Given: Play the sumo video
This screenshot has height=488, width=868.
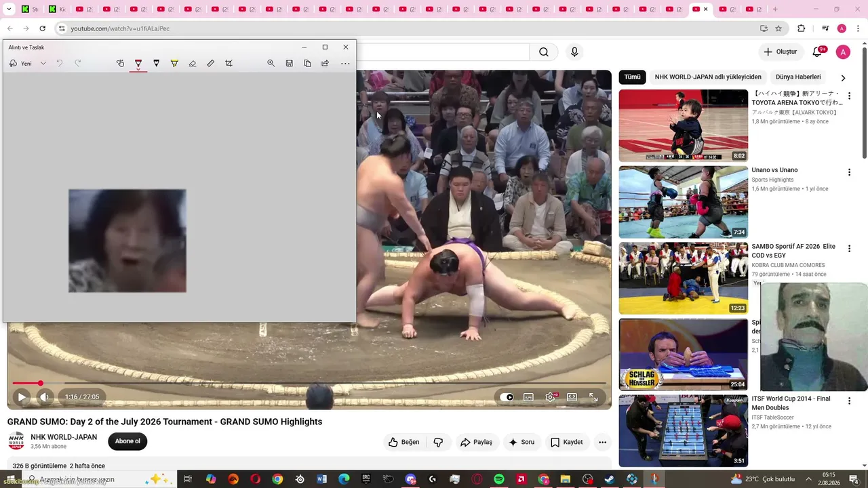Looking at the screenshot, I should [x=22, y=397].
